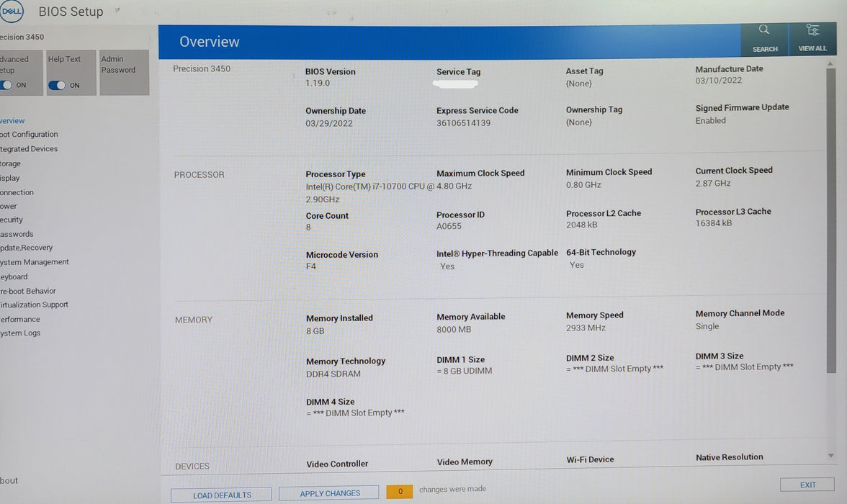Open Keyboard section
This screenshot has width=847, height=504.
14,276
